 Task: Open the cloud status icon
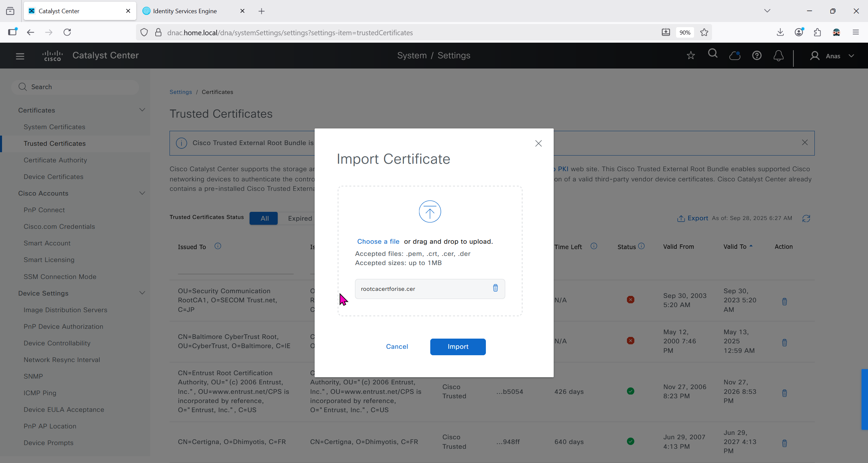click(x=734, y=56)
